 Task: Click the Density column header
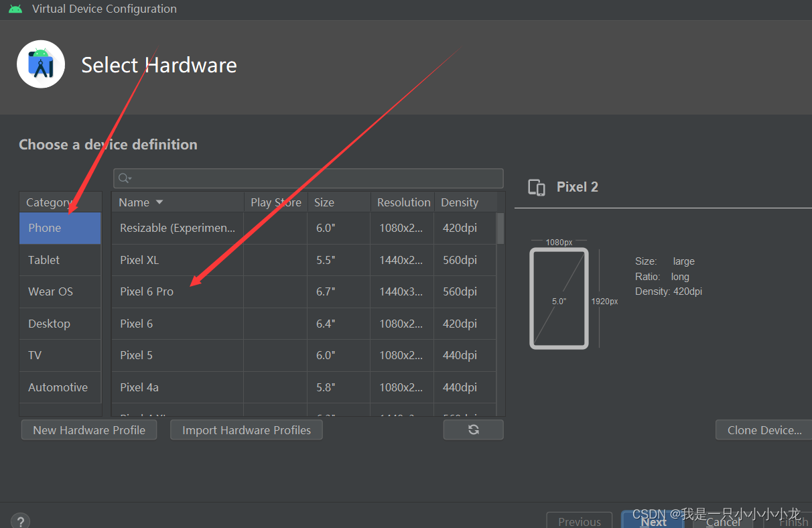tap(466, 202)
